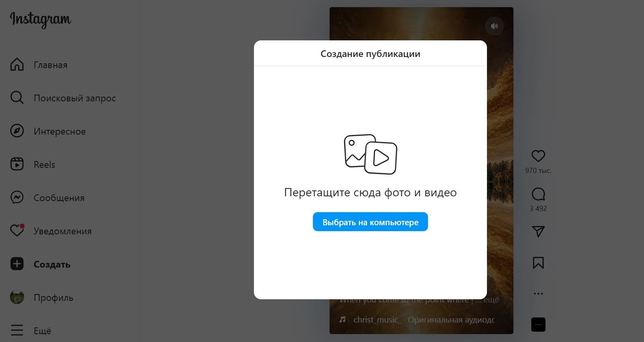Screen dimensions: 644x342
Task: Open Профиль via avatar thumbnail
Action: (17, 297)
